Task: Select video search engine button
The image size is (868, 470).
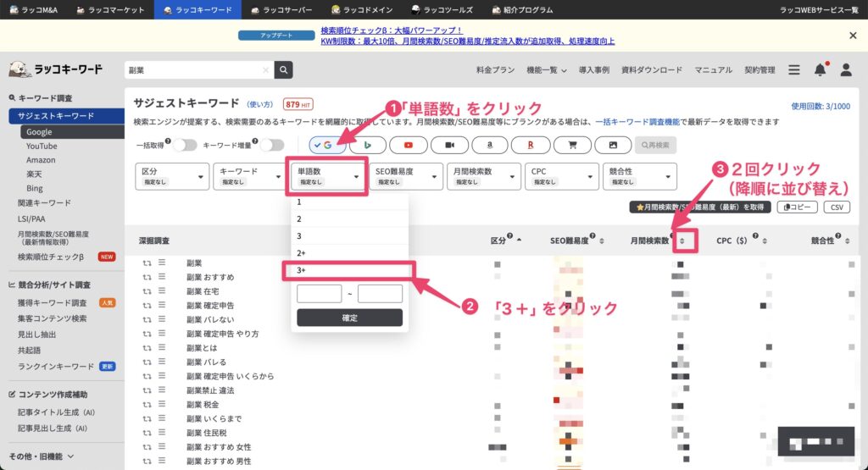Action: 449,145
